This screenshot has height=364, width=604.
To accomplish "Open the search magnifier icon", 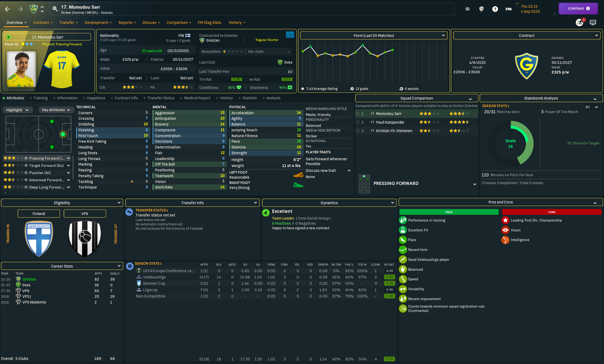I will pyautogui.click(x=55, y=9).
